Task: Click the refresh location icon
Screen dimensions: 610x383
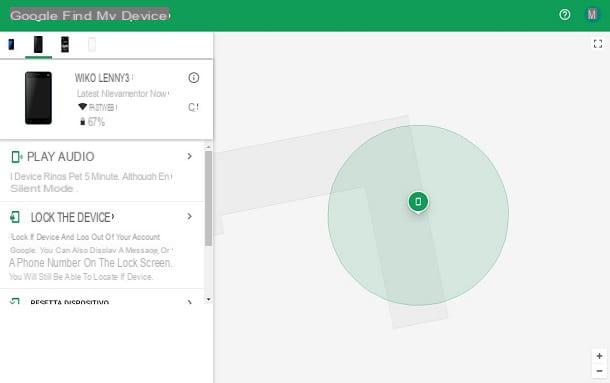Action: tap(193, 107)
